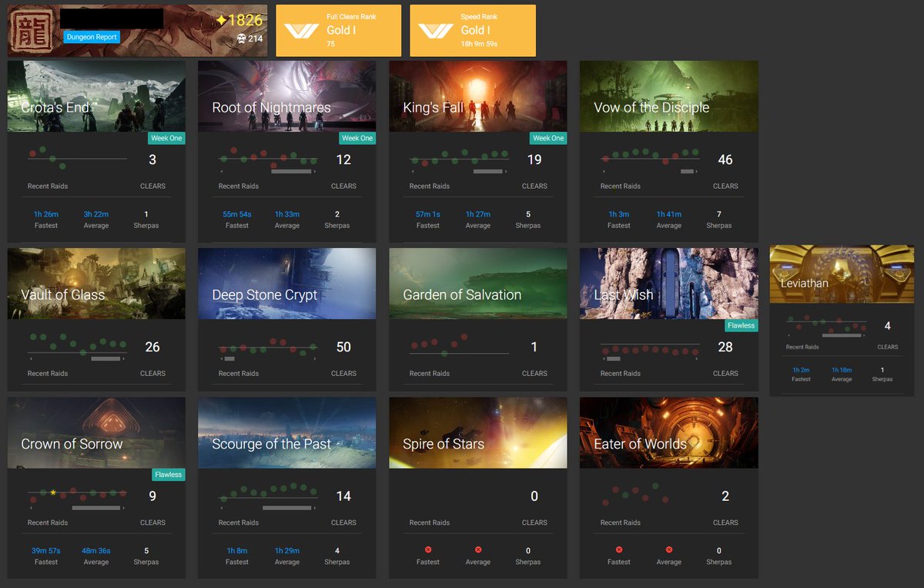This screenshot has height=588, width=924.
Task: Open Crown of Sorrow fastest 39m 57s
Action: pos(46,550)
